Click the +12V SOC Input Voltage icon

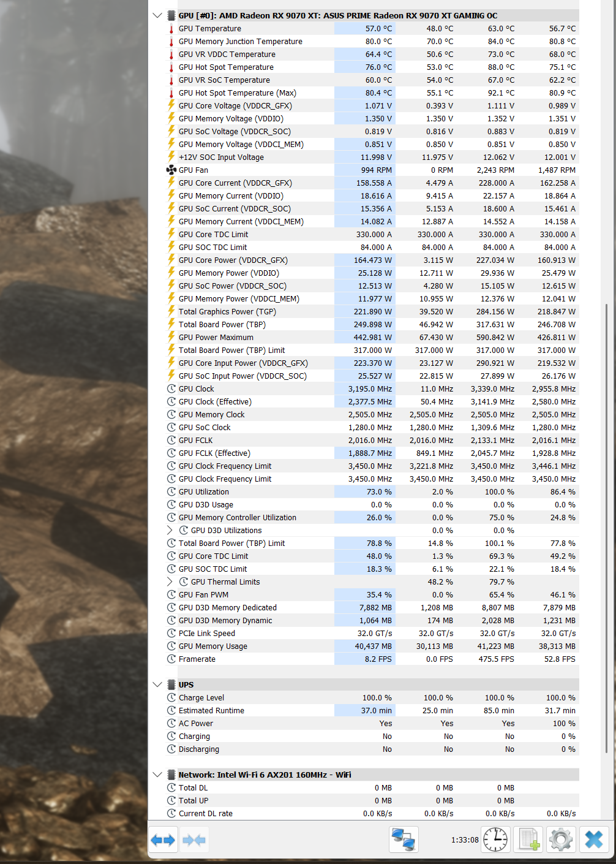click(171, 157)
